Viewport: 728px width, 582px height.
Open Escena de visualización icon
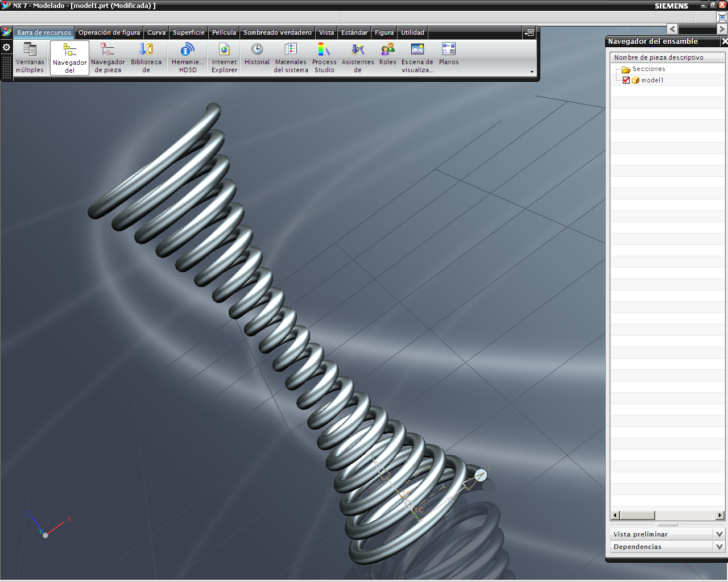tap(417, 58)
